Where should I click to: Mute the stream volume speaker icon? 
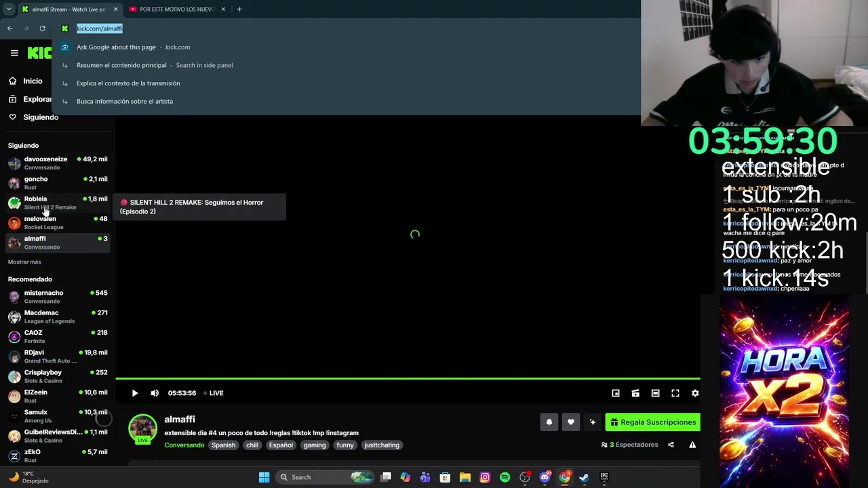tap(155, 393)
